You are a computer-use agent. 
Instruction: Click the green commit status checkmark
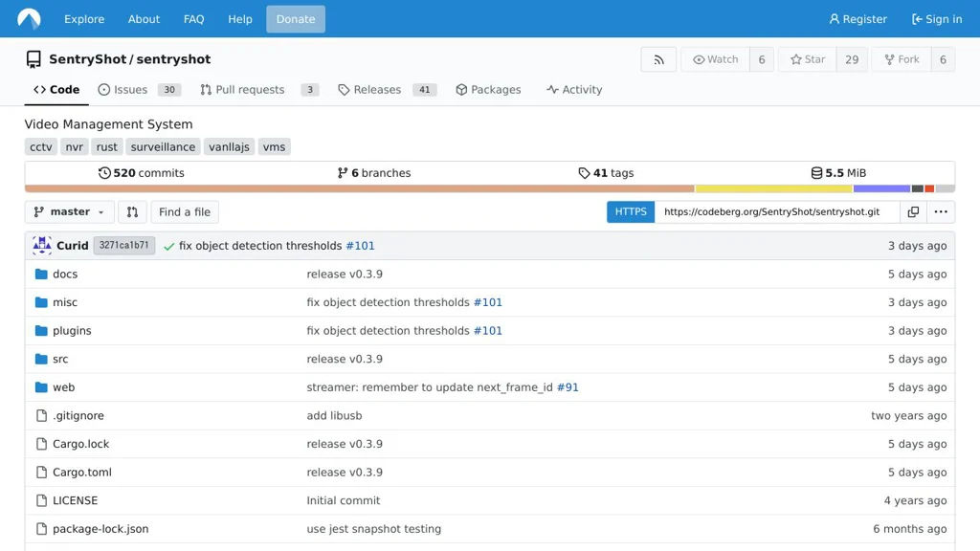pos(168,246)
